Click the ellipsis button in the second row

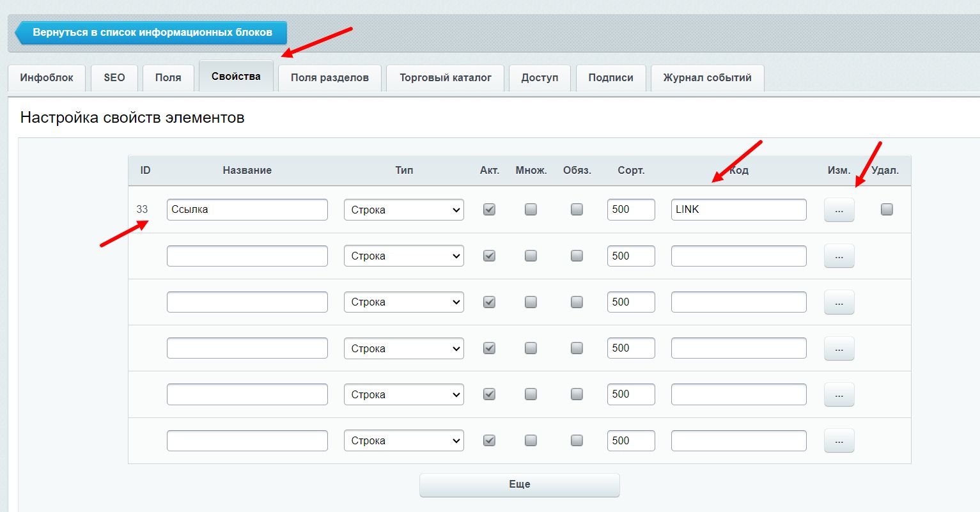coord(839,256)
